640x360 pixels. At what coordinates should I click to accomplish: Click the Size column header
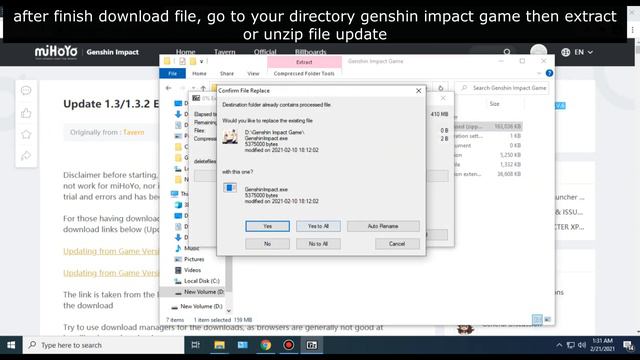[x=494, y=104]
